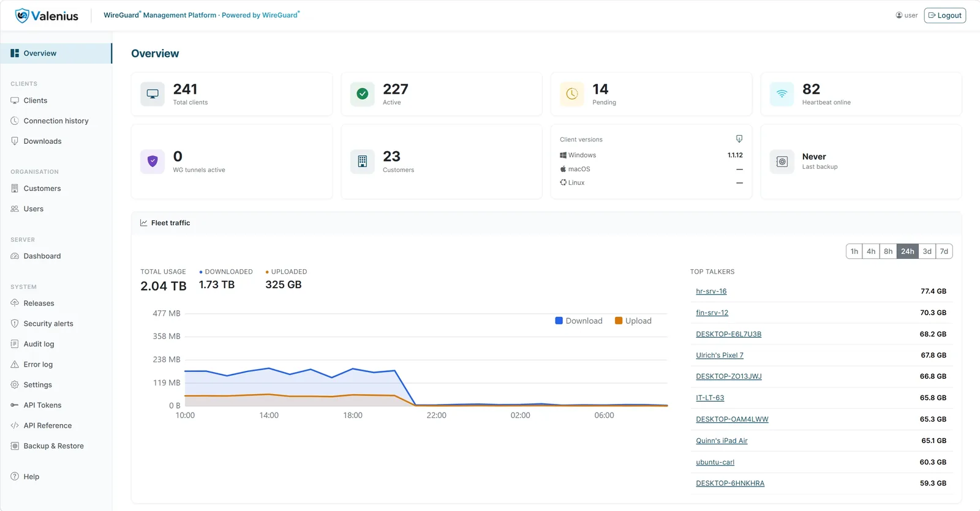Click the Valenius shield logo
Image resolution: width=980 pixels, height=511 pixels.
point(22,16)
